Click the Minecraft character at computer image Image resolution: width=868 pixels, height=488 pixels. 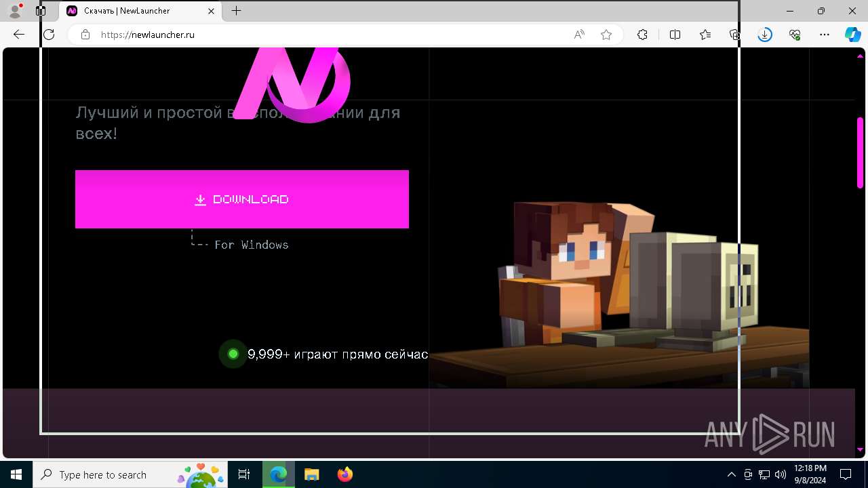coord(618,293)
